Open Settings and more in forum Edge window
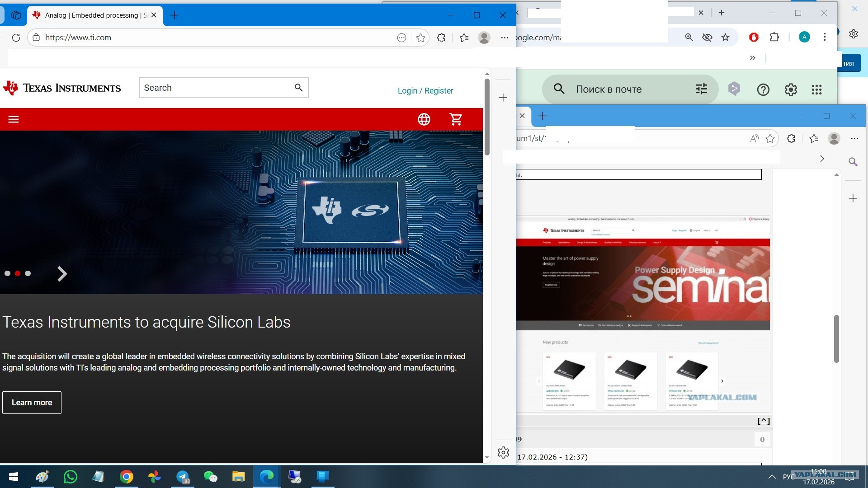 click(x=854, y=138)
